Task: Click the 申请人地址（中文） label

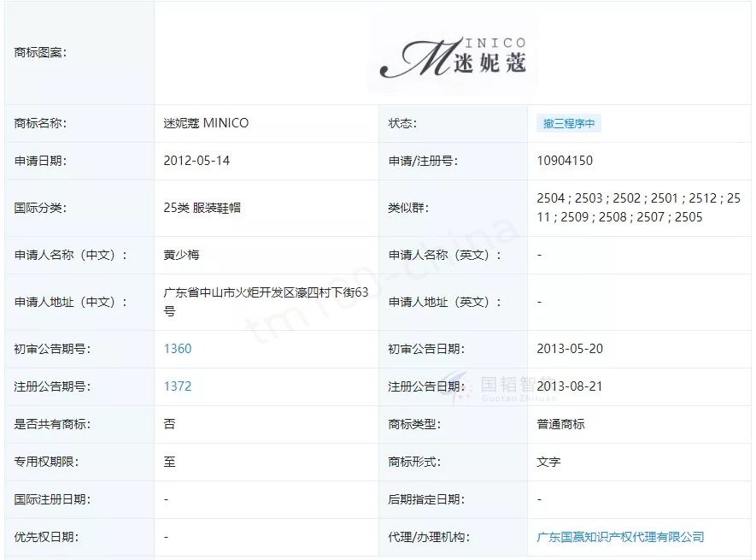Action: [70, 302]
